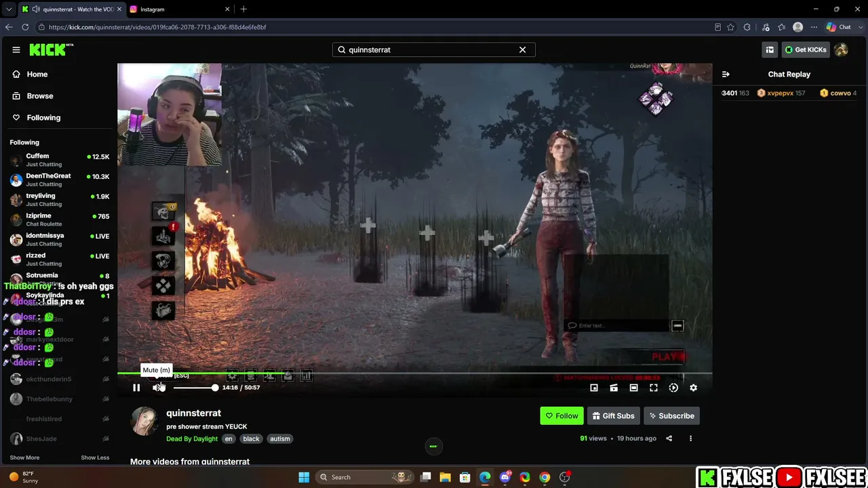Viewport: 868px width, 488px height.
Task: Open Discord from the taskbar
Action: tap(505, 477)
